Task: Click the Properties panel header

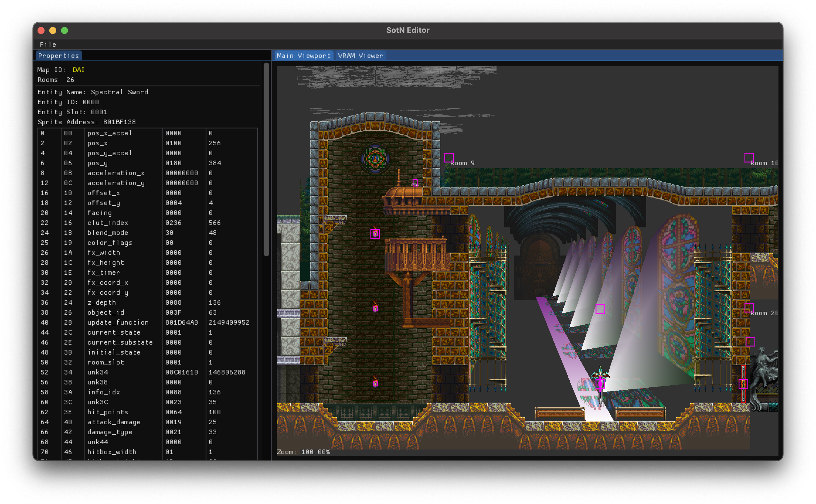Action: pos(58,55)
